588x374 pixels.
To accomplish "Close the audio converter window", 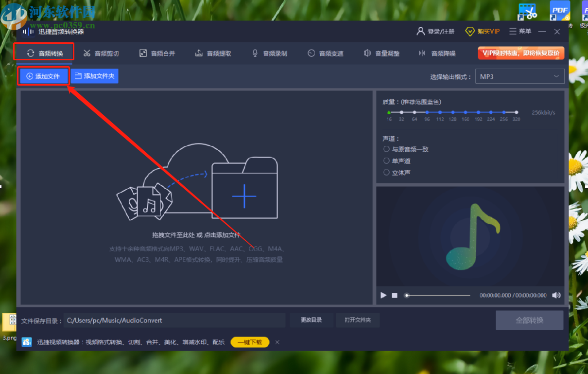I will pos(557,32).
